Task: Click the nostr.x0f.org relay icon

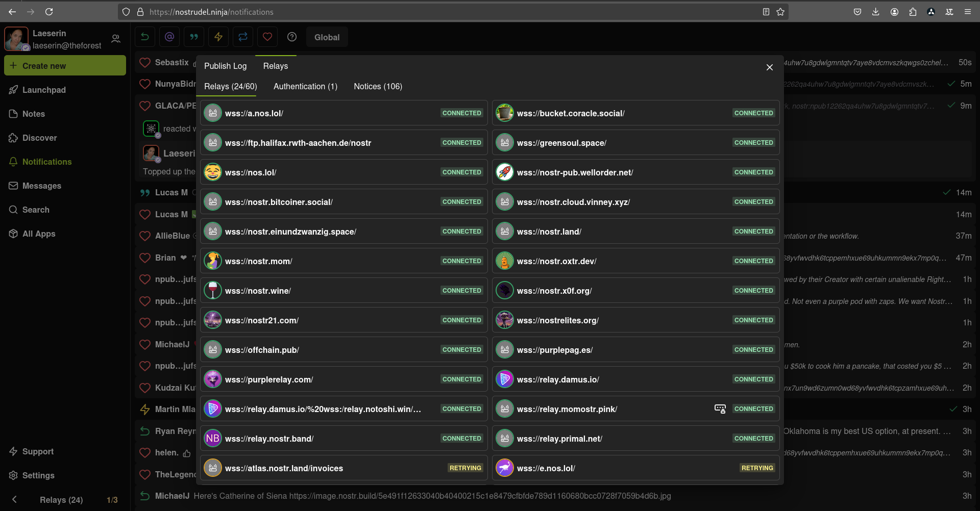Action: point(505,291)
